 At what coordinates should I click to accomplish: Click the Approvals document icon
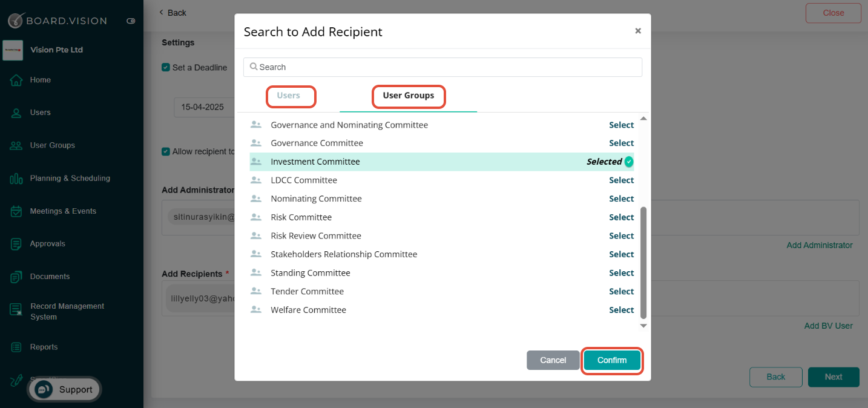(x=16, y=244)
